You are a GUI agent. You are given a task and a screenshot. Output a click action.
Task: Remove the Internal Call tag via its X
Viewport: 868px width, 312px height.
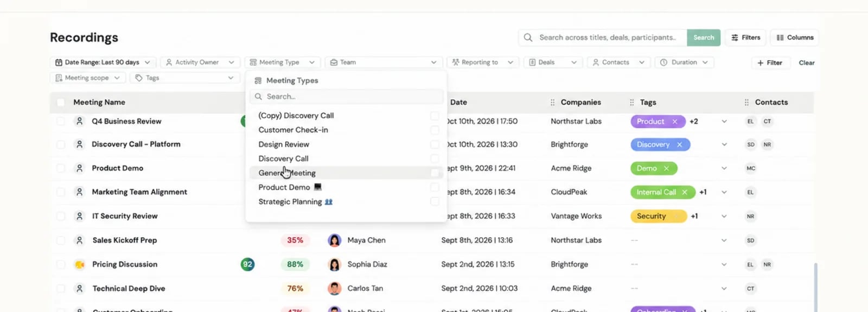coord(685,192)
